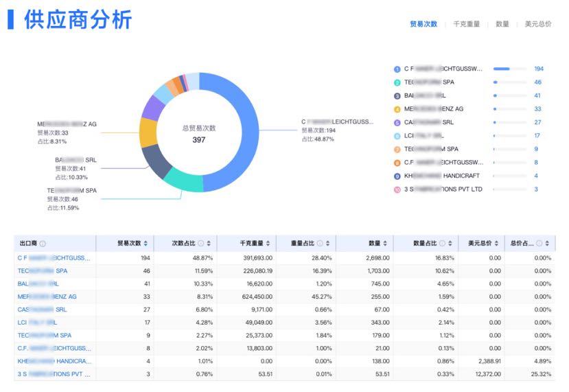The width and height of the screenshot is (569, 392).
Task: Switch to the 美元总价 tab
Action: click(537, 24)
